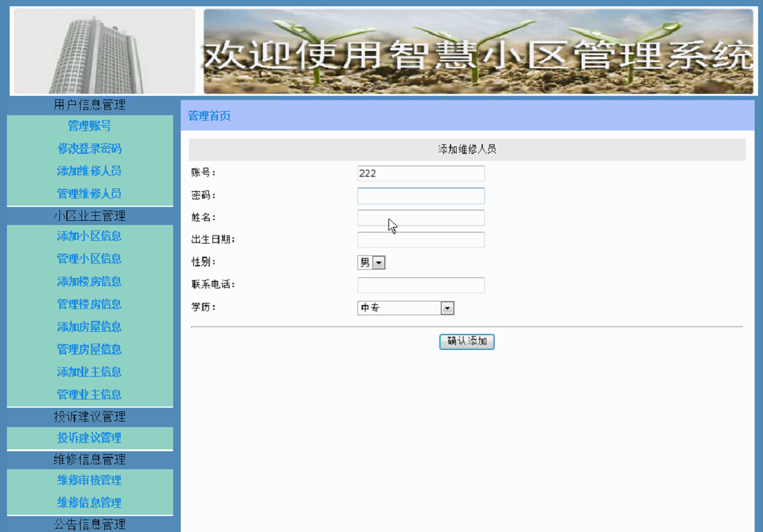
Task: Go to 管理房屋信息 page
Action: coord(89,349)
